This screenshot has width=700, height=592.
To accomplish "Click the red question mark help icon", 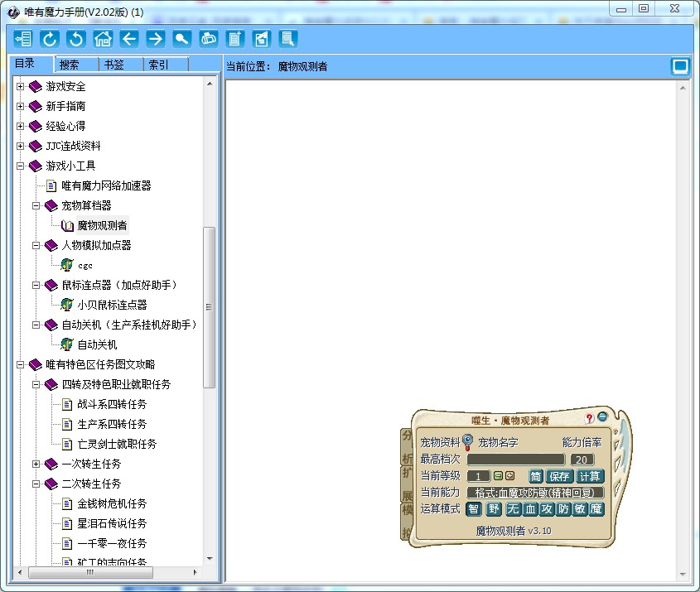I will 589,418.
